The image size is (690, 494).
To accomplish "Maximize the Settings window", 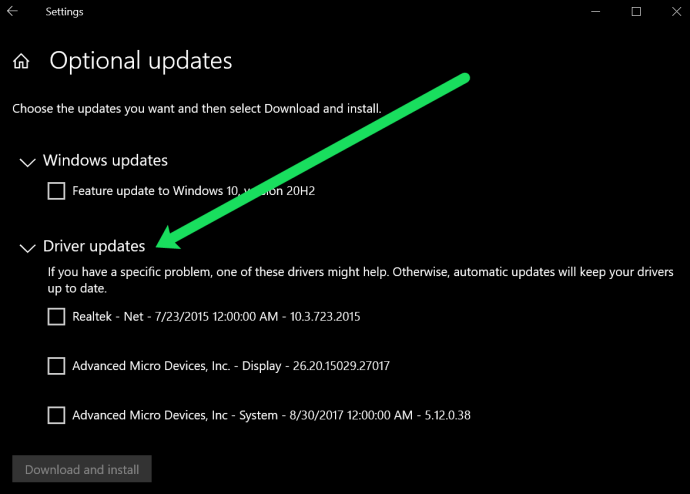I will click(636, 11).
